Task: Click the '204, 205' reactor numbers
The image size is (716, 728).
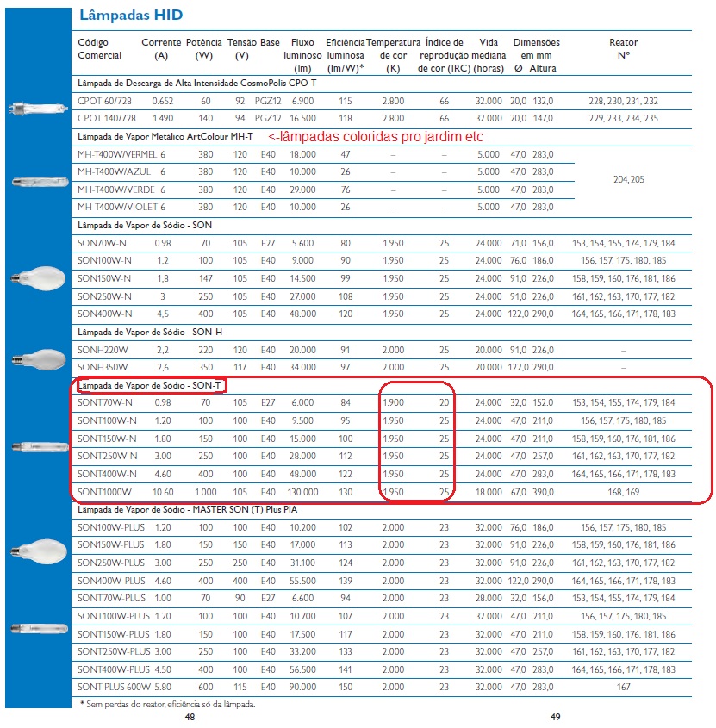Action: point(629,179)
